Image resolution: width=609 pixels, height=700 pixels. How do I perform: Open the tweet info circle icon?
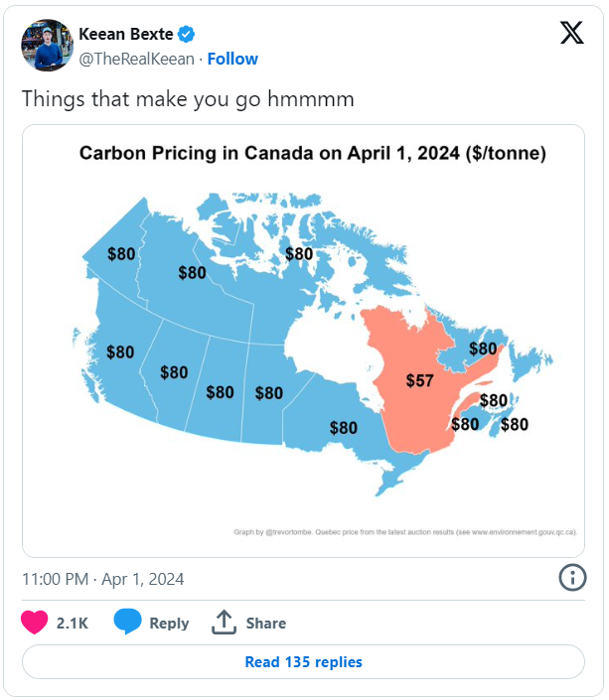pos(572,578)
